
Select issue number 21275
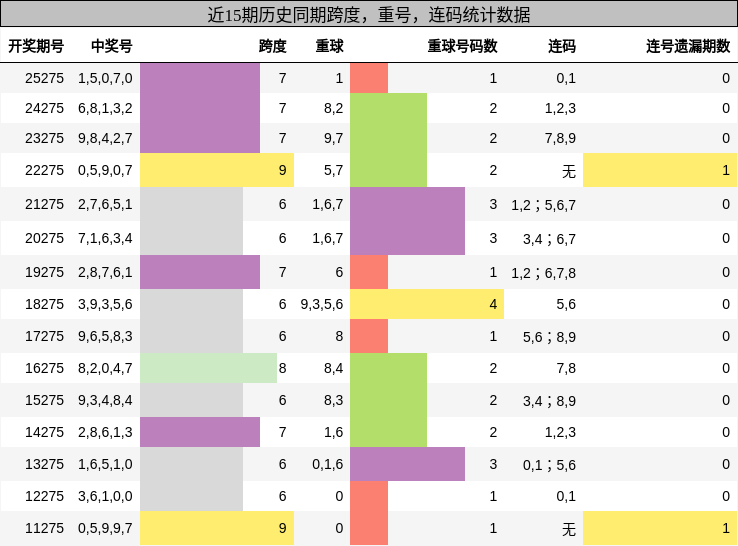coord(44,204)
